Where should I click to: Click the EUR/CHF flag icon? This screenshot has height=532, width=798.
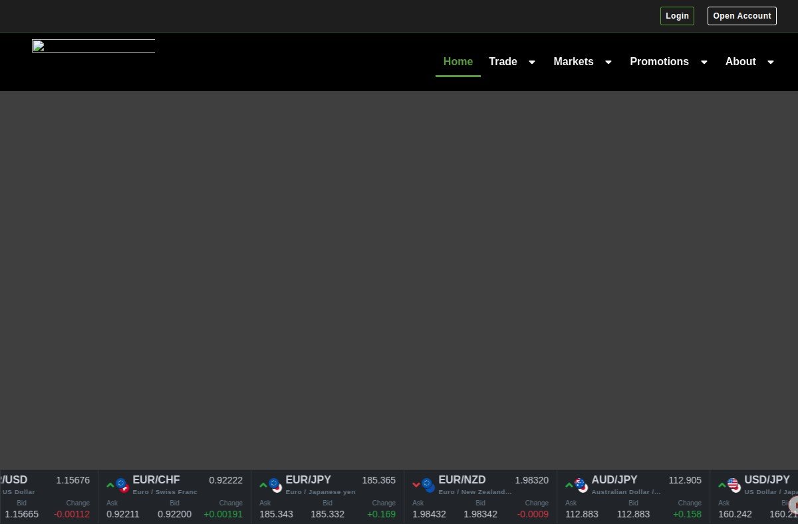(122, 485)
